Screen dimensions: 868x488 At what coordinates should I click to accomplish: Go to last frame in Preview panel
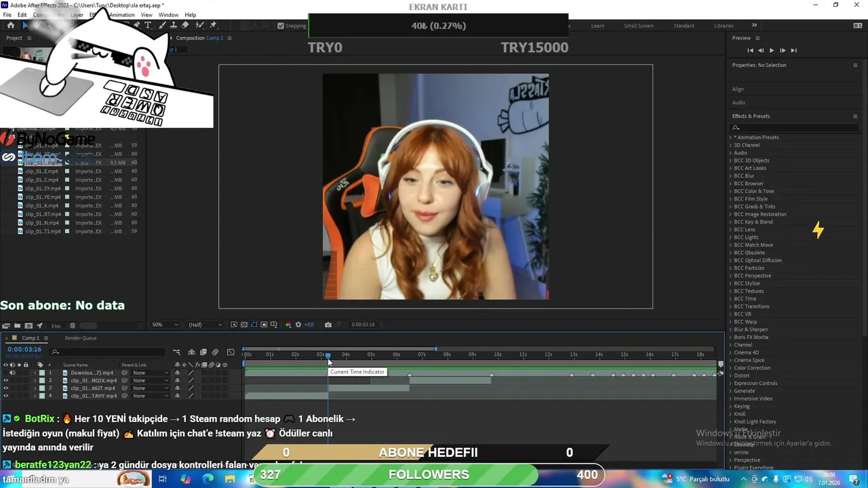(x=793, y=50)
